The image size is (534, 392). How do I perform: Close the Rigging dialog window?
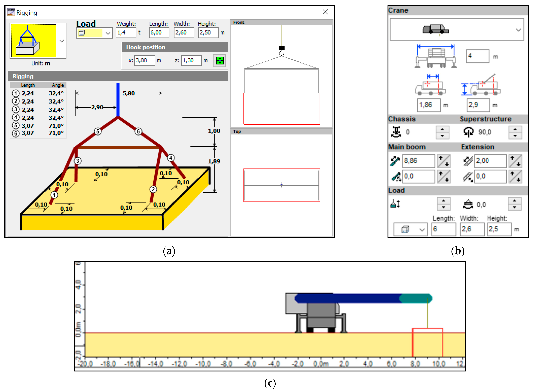point(325,12)
